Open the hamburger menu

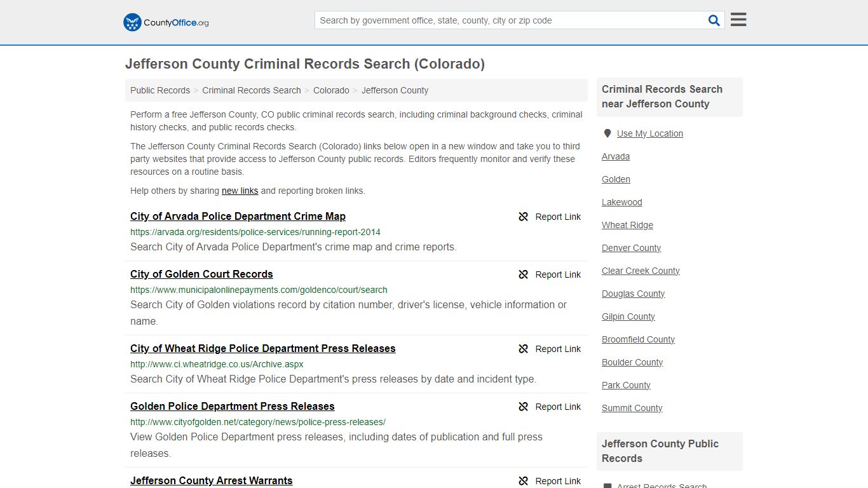tap(738, 20)
